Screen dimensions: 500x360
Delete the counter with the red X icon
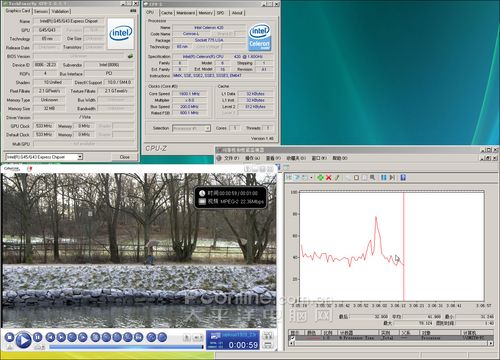pyautogui.click(x=328, y=178)
